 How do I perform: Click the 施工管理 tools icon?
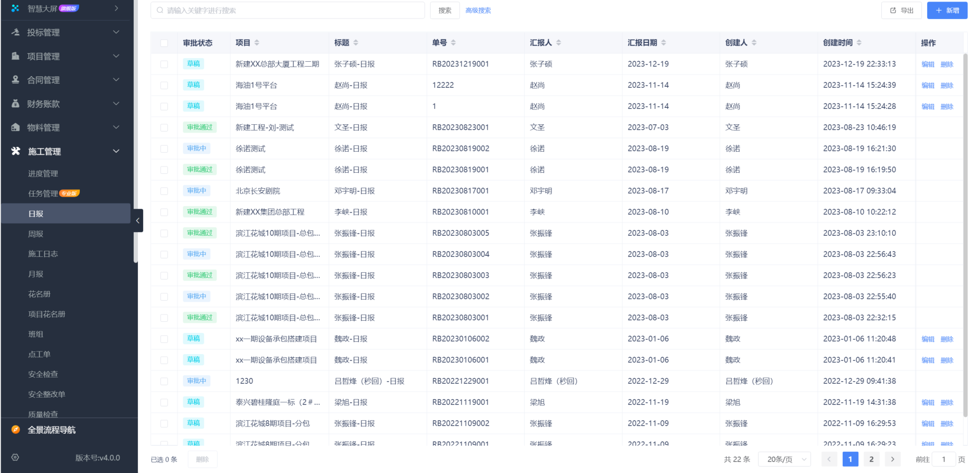click(x=15, y=151)
